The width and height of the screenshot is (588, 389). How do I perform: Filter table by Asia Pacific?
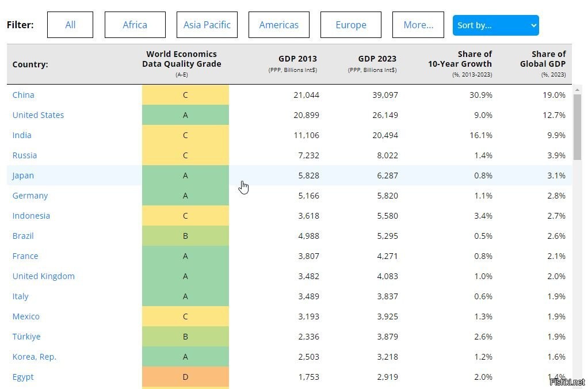pyautogui.click(x=207, y=25)
